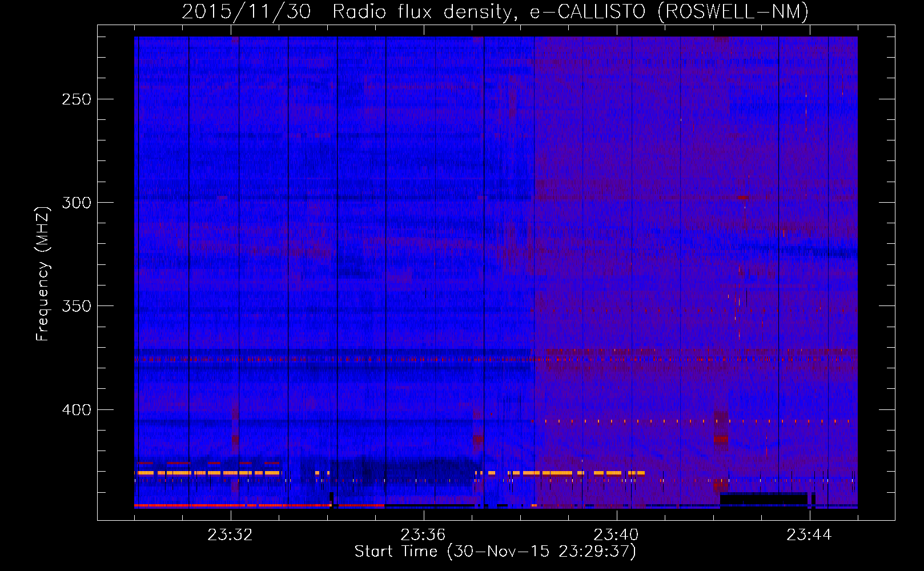Click the date "2015/11/30" in the title
924x571 pixels.
[x=246, y=11]
